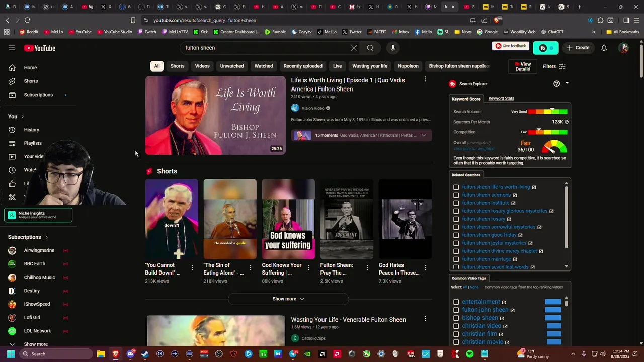The height and width of the screenshot is (362, 644).
Task: Open the Niche Insights panel
Action: tap(38, 215)
